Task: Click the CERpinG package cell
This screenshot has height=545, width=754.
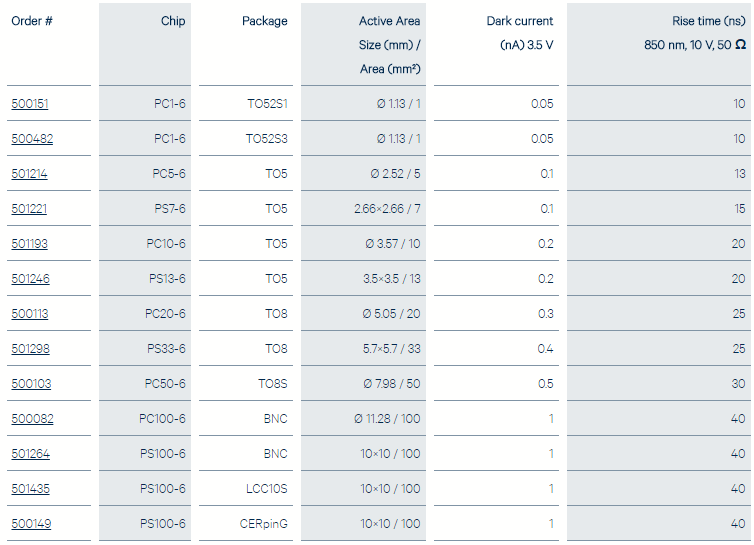Action: pyautogui.click(x=263, y=524)
